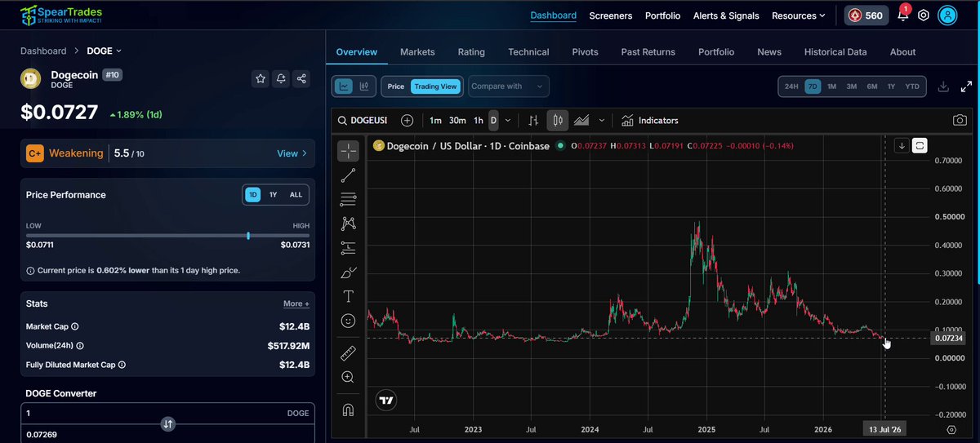Download the chart data

[943, 86]
